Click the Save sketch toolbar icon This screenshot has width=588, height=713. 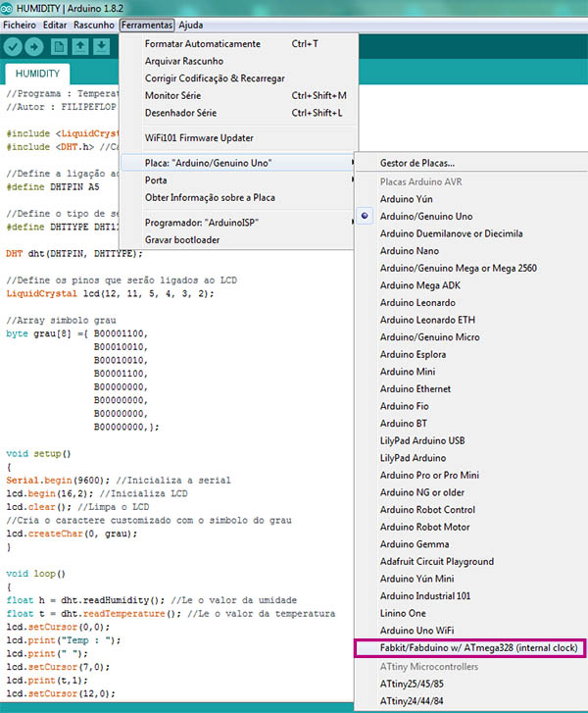(x=102, y=47)
